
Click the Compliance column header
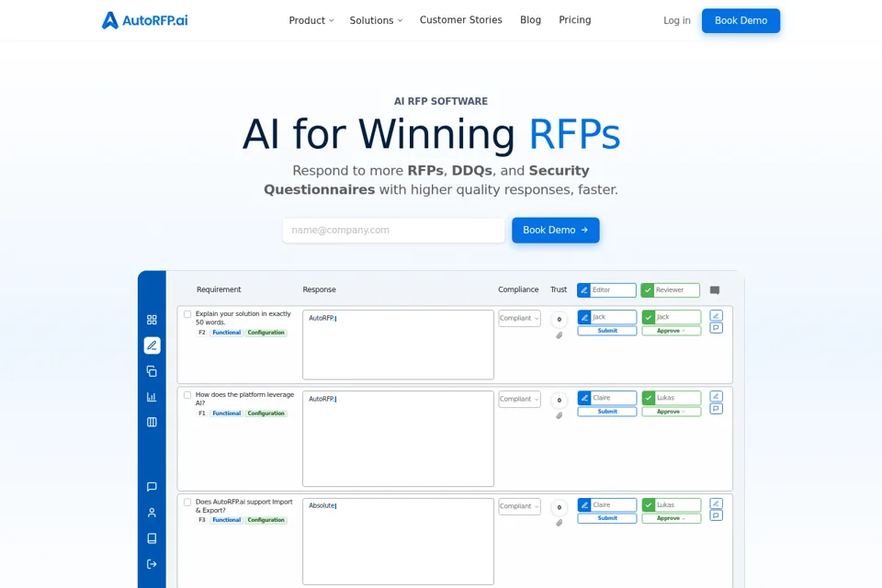pyautogui.click(x=518, y=289)
